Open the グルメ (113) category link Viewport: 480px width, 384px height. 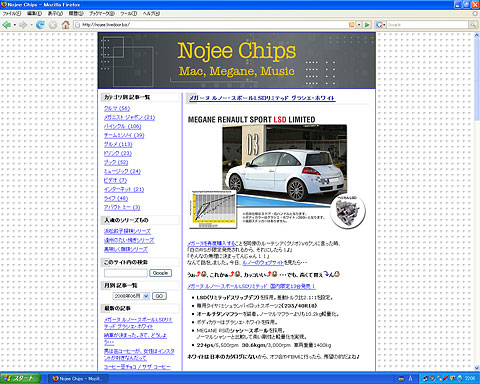click(118, 144)
